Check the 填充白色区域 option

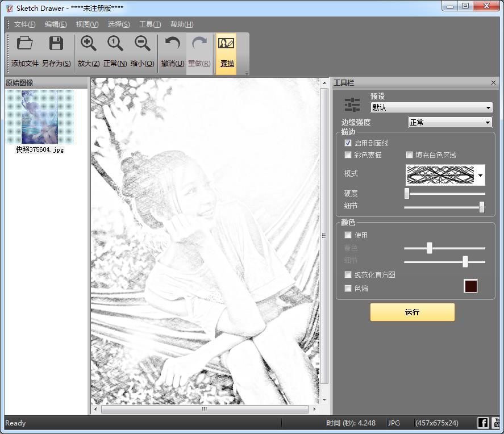pyautogui.click(x=409, y=155)
